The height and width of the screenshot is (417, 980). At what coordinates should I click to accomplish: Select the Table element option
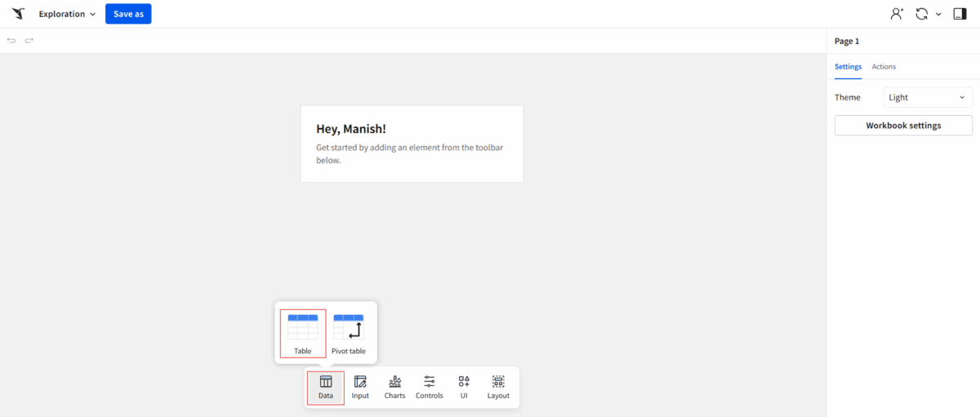coord(303,333)
